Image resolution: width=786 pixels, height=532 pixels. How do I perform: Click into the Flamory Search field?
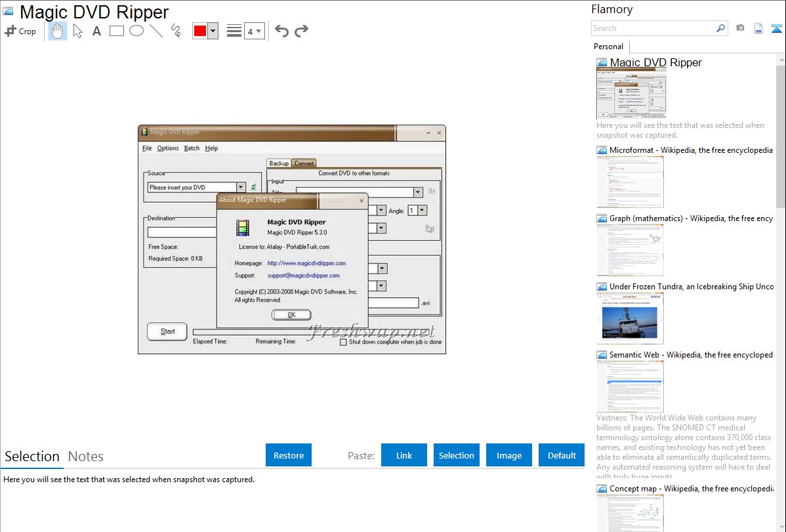click(653, 28)
